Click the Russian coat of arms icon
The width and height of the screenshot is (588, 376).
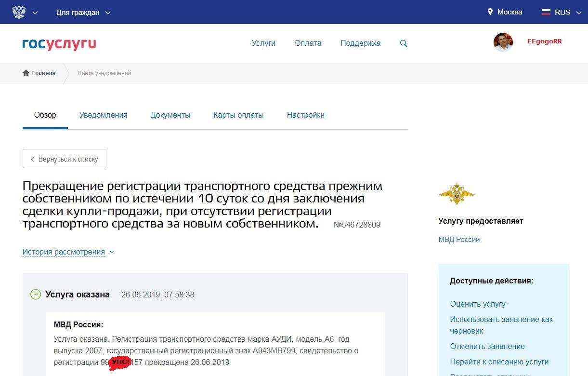[x=19, y=12]
